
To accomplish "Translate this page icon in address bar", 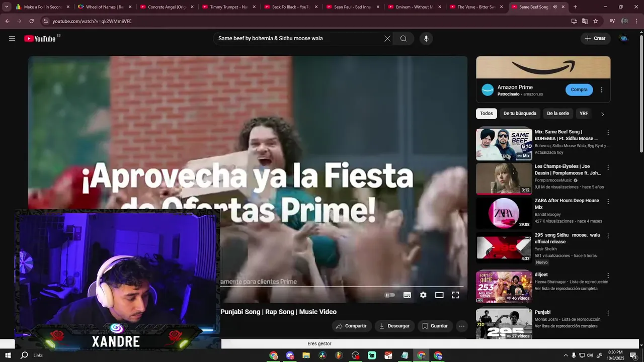I will (x=585, y=21).
